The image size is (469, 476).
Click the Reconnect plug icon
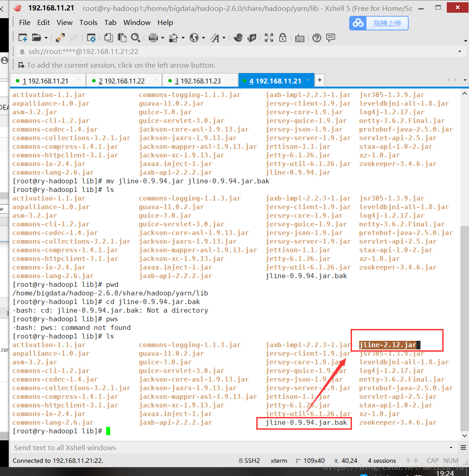pyautogui.click(x=60, y=38)
